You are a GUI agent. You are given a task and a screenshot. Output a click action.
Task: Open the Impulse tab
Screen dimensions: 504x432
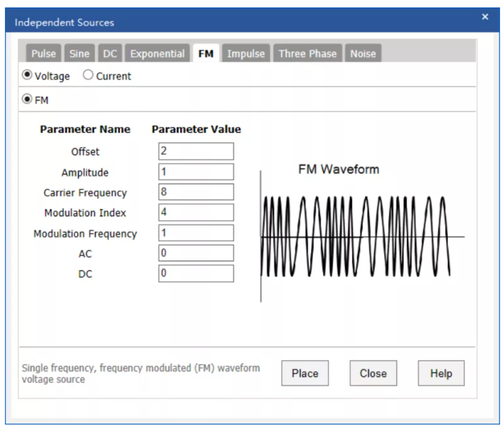(x=246, y=53)
